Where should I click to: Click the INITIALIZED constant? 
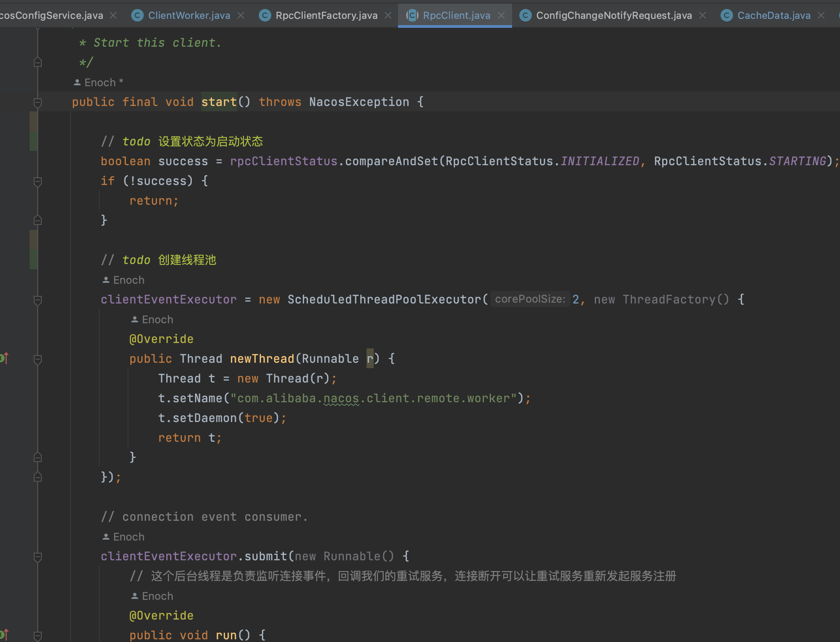pyautogui.click(x=600, y=161)
